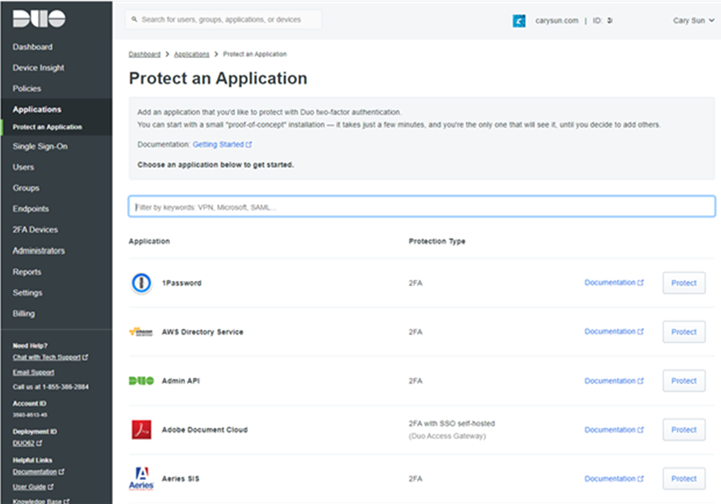The width and height of the screenshot is (721, 504).
Task: Open the Getting Started documentation link
Action: 222,144
